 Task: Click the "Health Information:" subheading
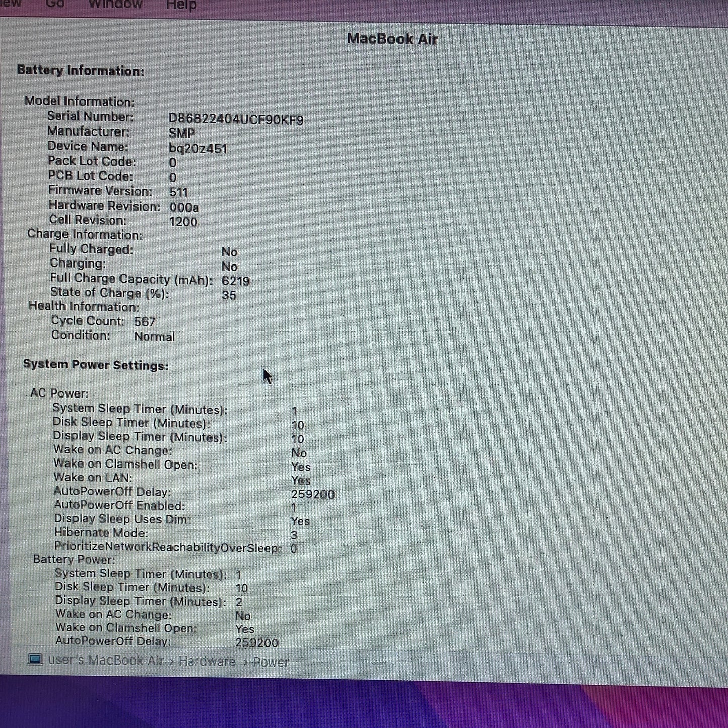tap(84, 306)
